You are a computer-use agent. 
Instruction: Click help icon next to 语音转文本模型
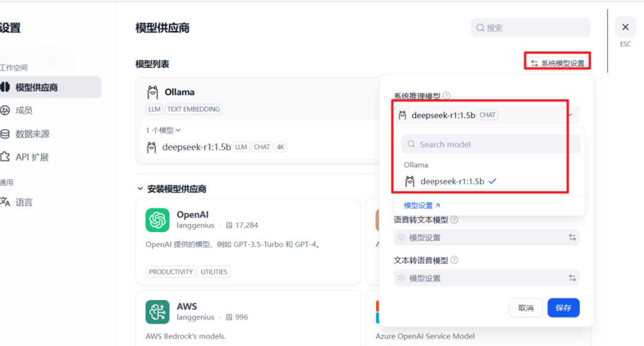tap(454, 220)
